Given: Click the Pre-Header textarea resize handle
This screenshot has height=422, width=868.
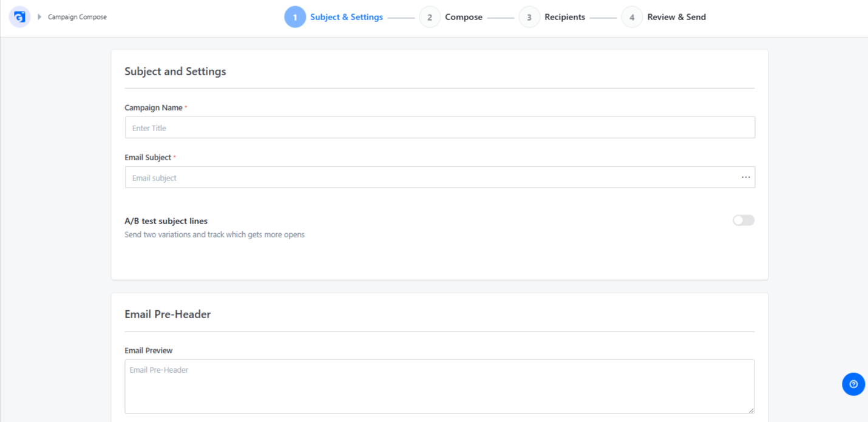Looking at the screenshot, I should 750,410.
